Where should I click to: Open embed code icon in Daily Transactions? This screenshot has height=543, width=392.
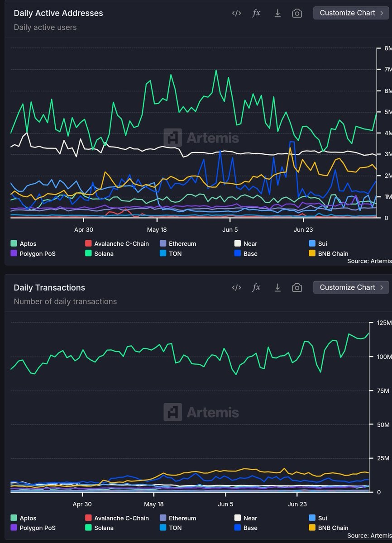(236, 287)
